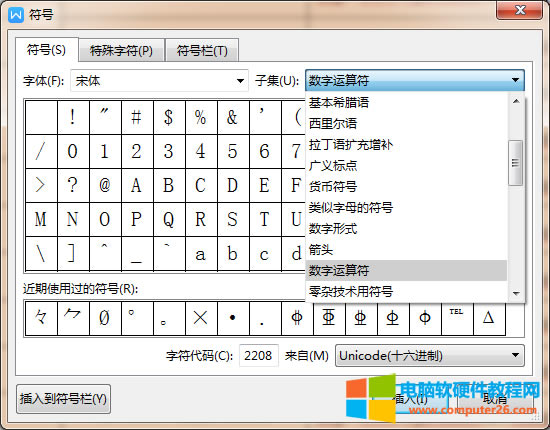Viewport: 550px width, 430px height.
Task: Select the 符号(S) tab
Action: (x=47, y=50)
